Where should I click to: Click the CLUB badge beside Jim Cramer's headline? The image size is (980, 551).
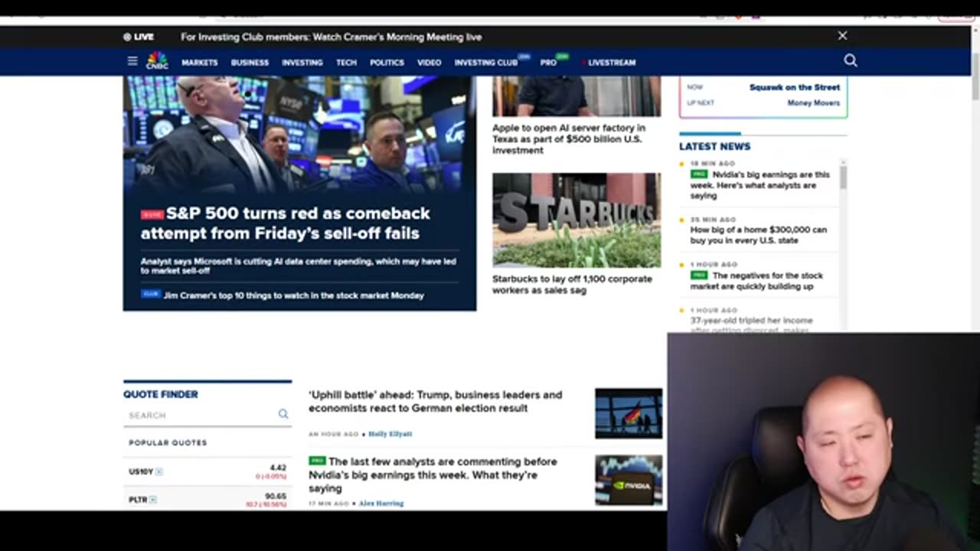point(151,294)
